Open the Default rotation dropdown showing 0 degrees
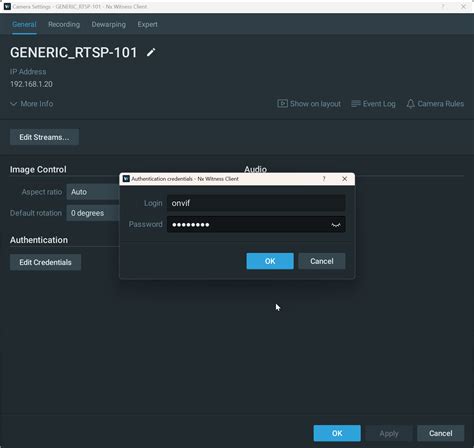 [x=93, y=213]
